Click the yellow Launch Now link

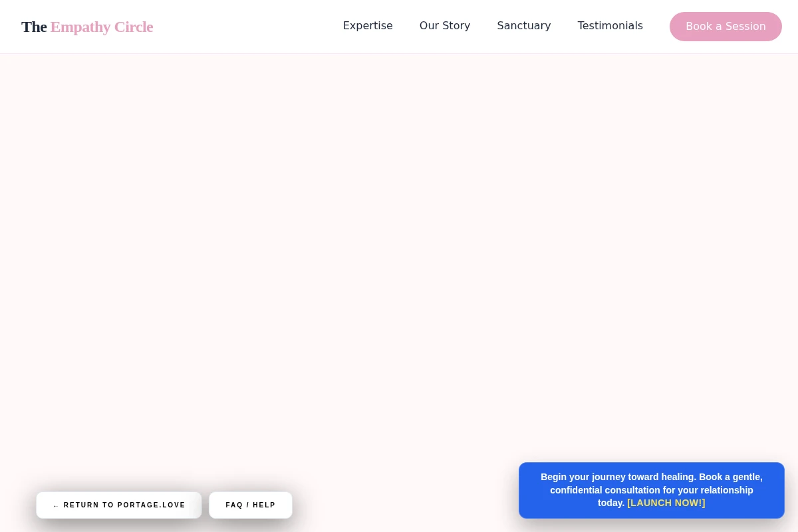click(666, 503)
